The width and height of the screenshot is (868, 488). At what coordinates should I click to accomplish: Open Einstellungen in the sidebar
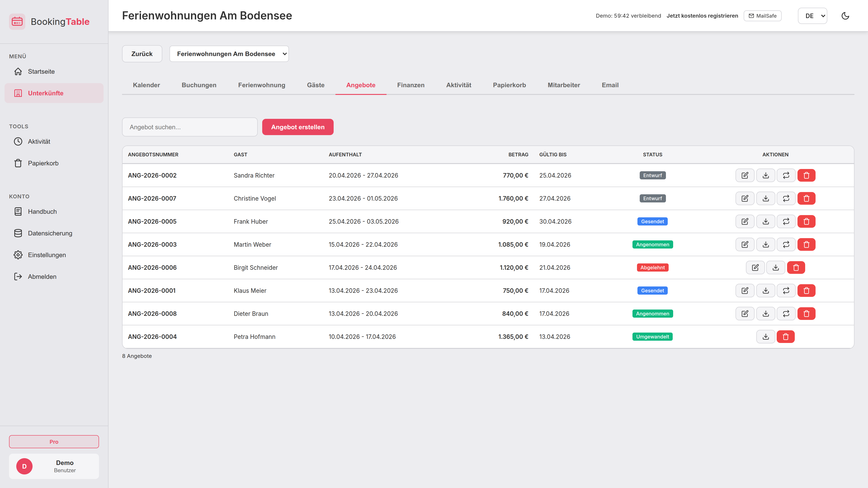click(54, 255)
